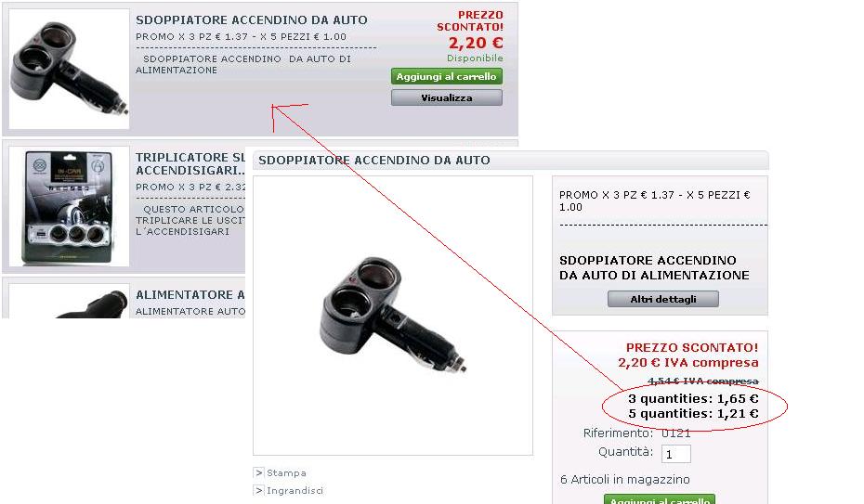Image resolution: width=864 pixels, height=504 pixels.
Task: Click the 2,20 € discounted list price
Action: pyautogui.click(x=476, y=43)
